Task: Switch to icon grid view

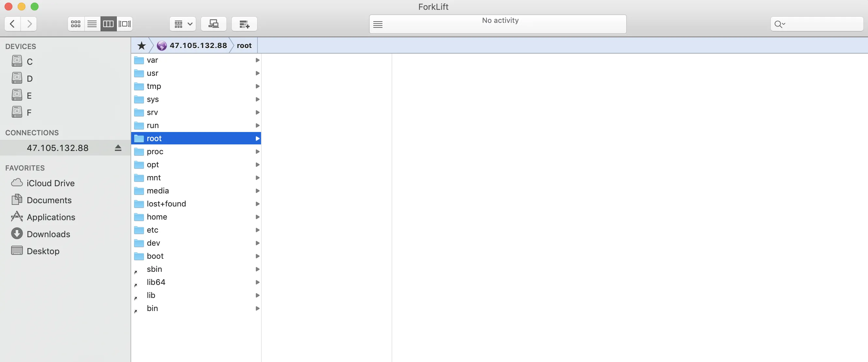Action: 76,24
